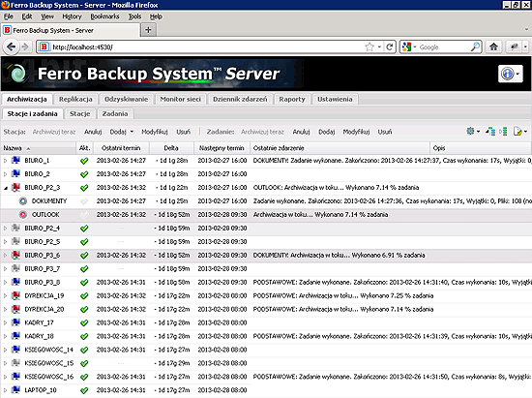Click the search magnifier icon

[x=475, y=46]
